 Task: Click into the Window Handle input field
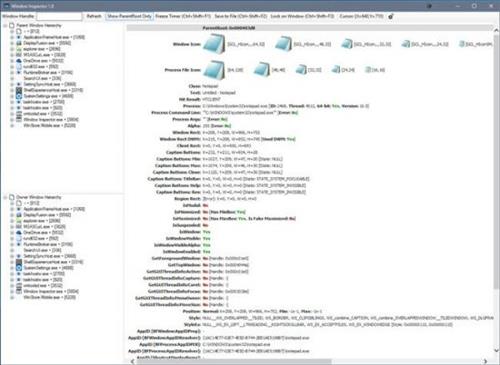(59, 16)
